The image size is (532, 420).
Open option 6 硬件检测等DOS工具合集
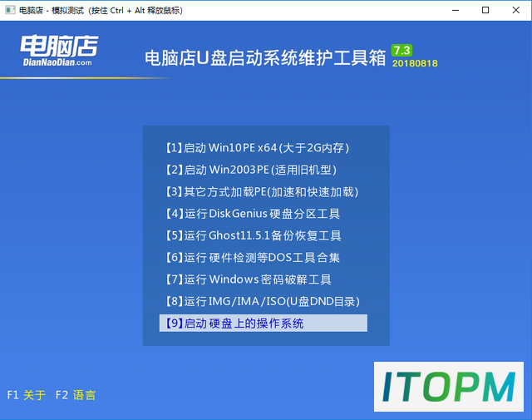(x=253, y=257)
